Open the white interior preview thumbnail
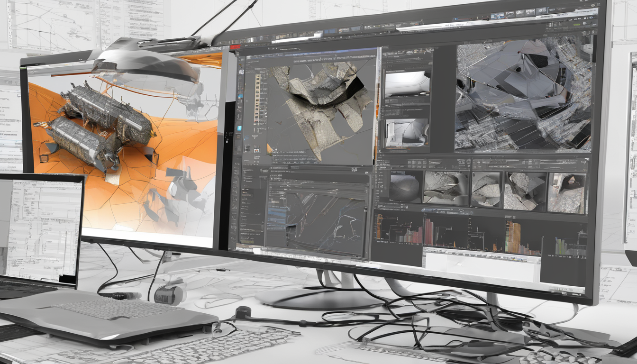Image resolution: width=637 pixels, height=364 pixels. click(x=407, y=83)
